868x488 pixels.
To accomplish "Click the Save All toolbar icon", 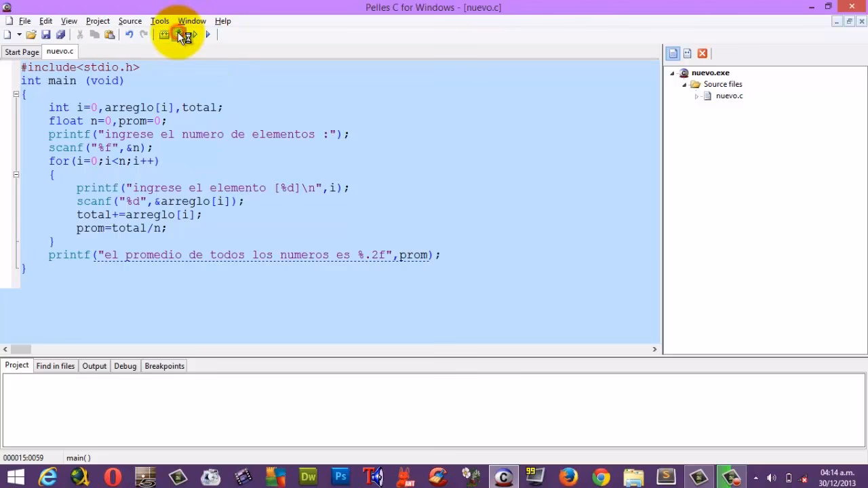I will pos(60,35).
